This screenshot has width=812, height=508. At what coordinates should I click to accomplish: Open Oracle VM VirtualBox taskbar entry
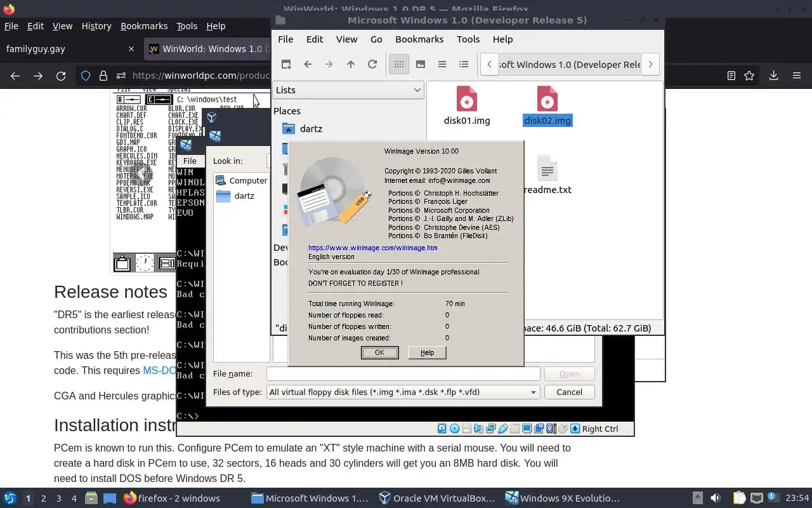tap(436, 498)
